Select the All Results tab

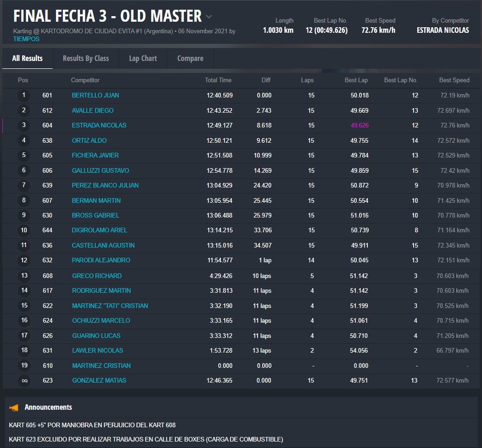pos(27,59)
